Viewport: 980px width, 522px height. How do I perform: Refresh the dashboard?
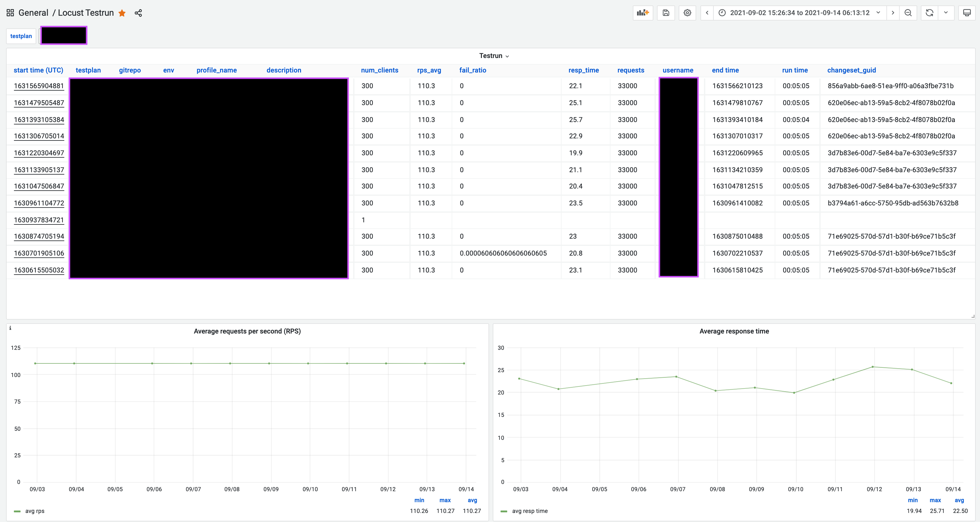(x=929, y=13)
